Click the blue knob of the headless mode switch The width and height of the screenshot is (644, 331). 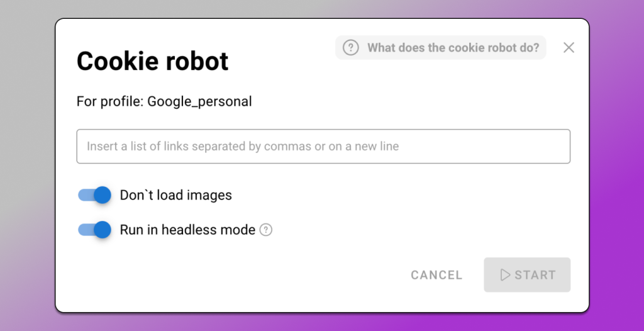coord(101,230)
